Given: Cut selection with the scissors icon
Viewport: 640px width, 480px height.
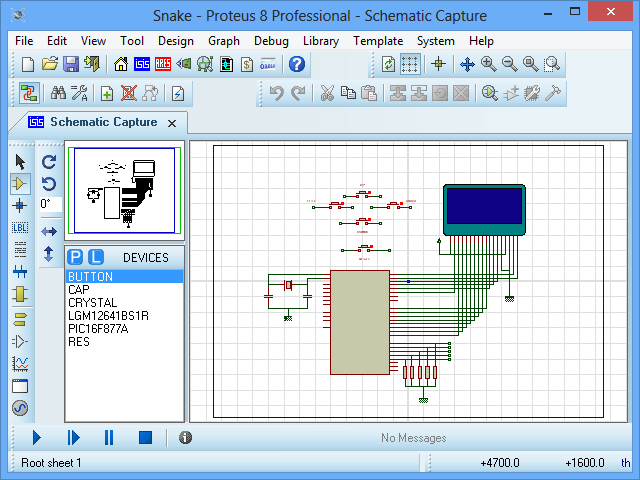Looking at the screenshot, I should [x=327, y=93].
